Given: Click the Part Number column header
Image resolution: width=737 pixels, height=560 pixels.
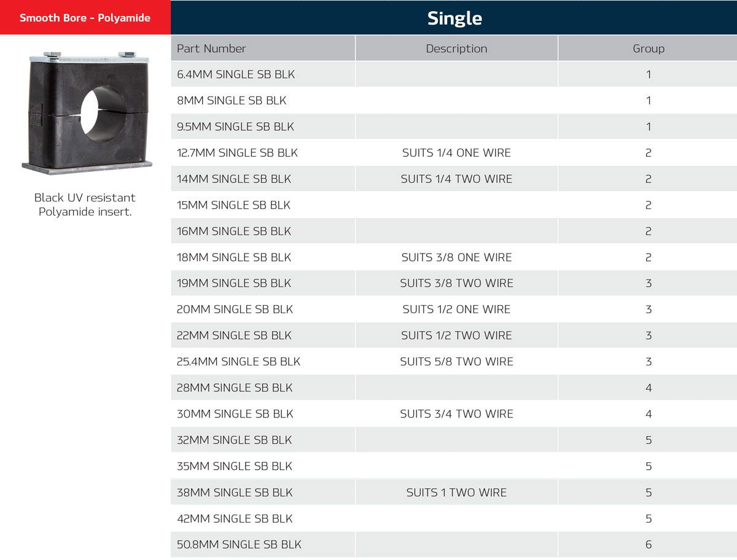Looking at the screenshot, I should pyautogui.click(x=211, y=49).
